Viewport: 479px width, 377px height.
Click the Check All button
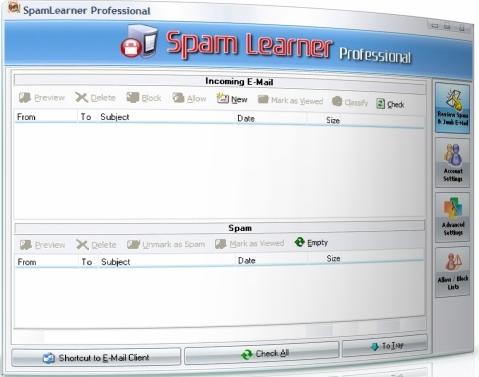click(262, 353)
